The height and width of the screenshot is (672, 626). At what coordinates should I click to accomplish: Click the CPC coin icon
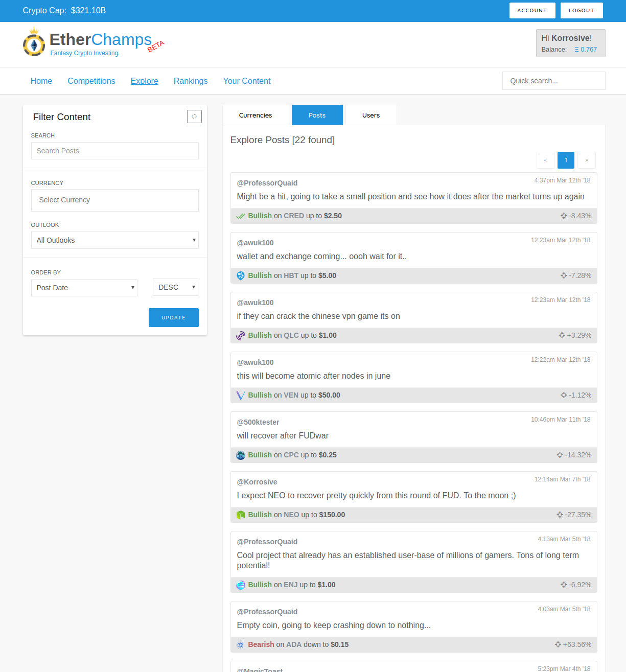[241, 455]
